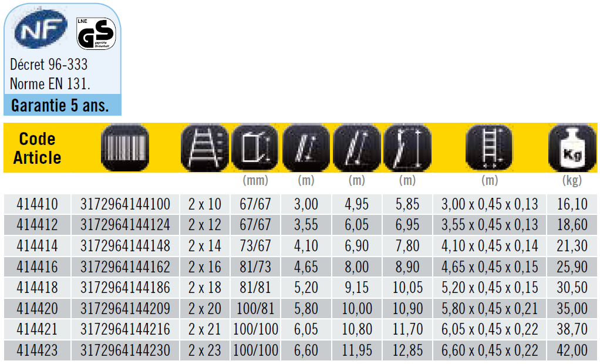Click barcode number 3172964144124
The height and width of the screenshot is (364, 600).
click(x=125, y=225)
